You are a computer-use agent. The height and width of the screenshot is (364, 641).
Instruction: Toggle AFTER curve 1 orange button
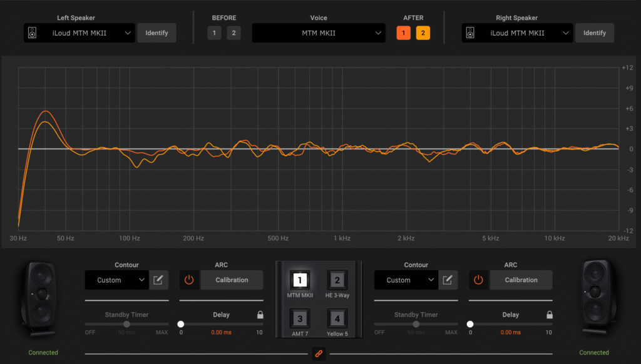click(x=404, y=33)
